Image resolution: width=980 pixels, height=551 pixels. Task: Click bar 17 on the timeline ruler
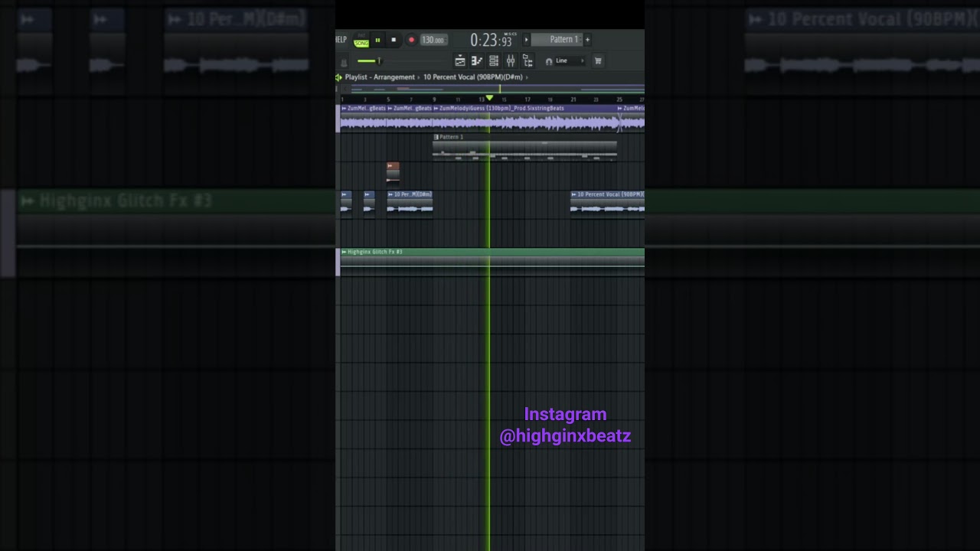coord(527,99)
